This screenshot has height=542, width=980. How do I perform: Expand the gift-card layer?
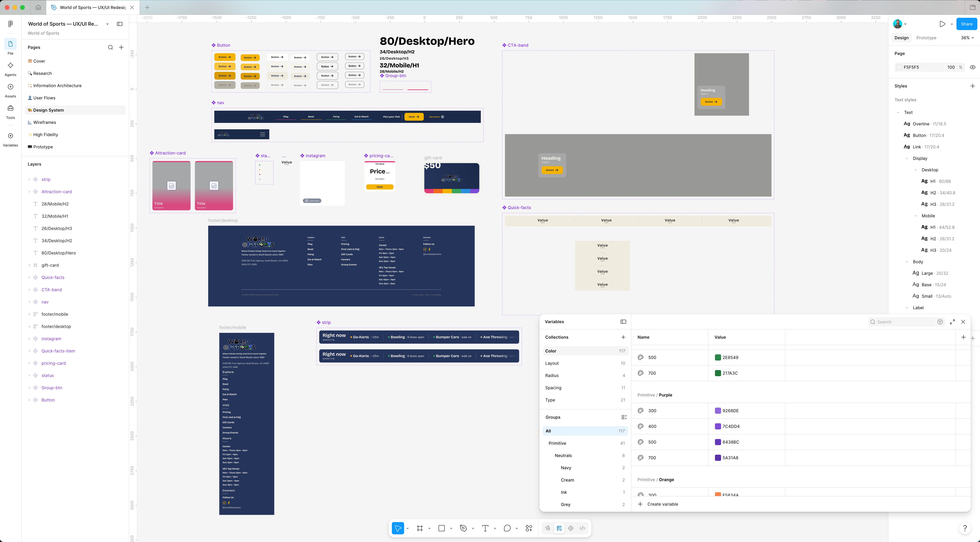[x=29, y=265]
